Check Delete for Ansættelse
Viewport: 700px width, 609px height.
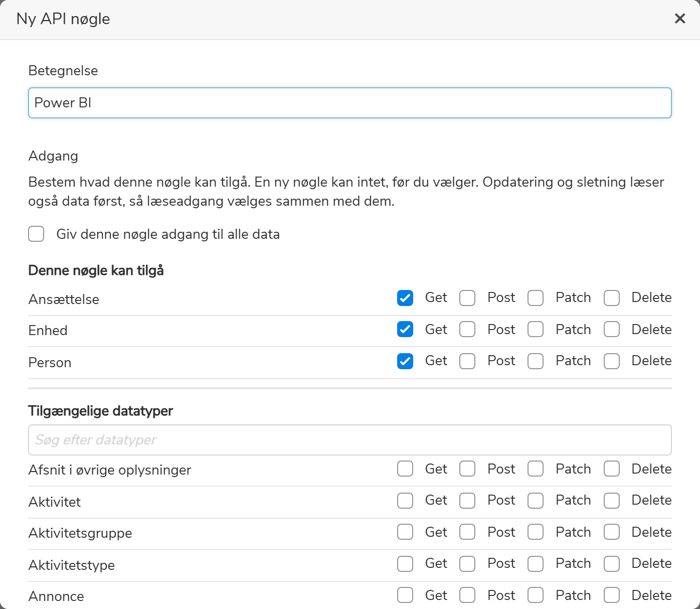pyautogui.click(x=612, y=298)
